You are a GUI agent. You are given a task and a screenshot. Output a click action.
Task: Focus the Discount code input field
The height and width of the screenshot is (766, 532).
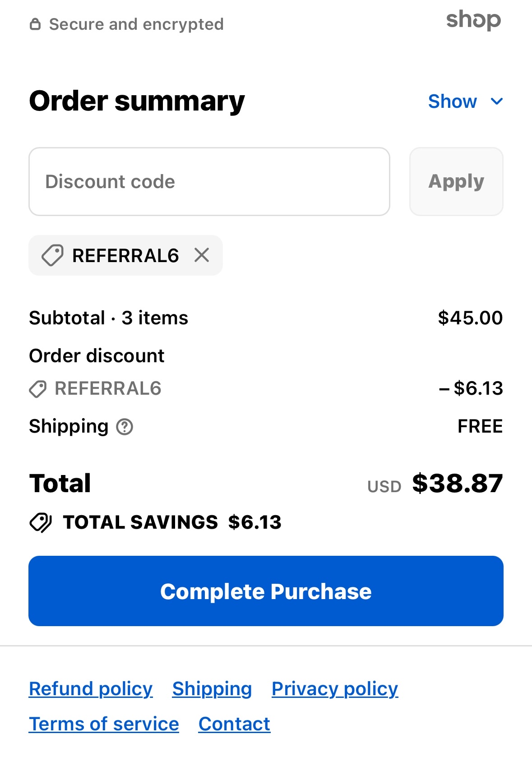point(209,181)
